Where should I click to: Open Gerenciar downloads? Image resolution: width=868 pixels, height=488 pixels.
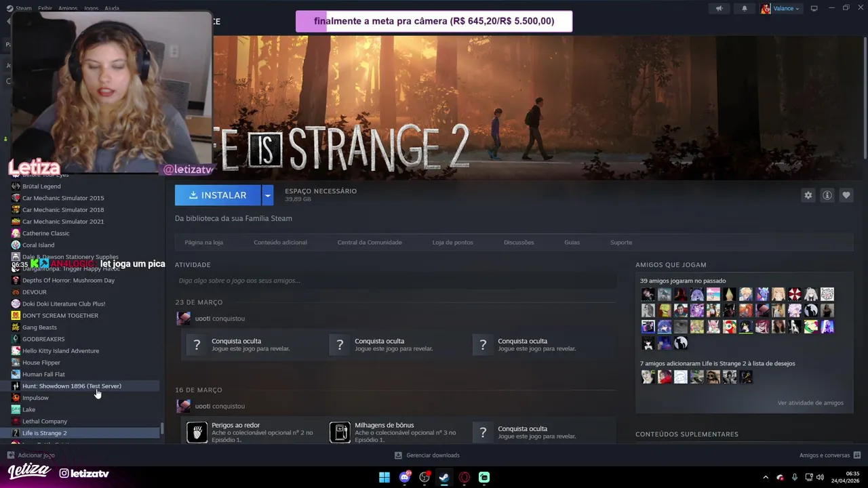pyautogui.click(x=427, y=455)
